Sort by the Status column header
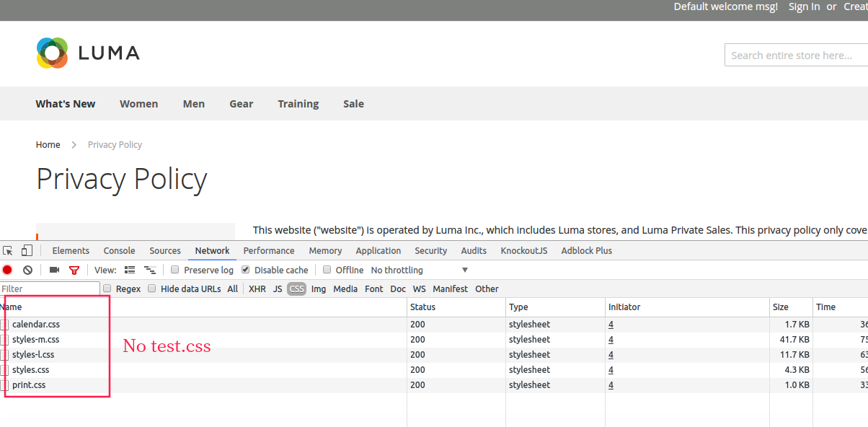This screenshot has height=427, width=868. tap(456, 307)
